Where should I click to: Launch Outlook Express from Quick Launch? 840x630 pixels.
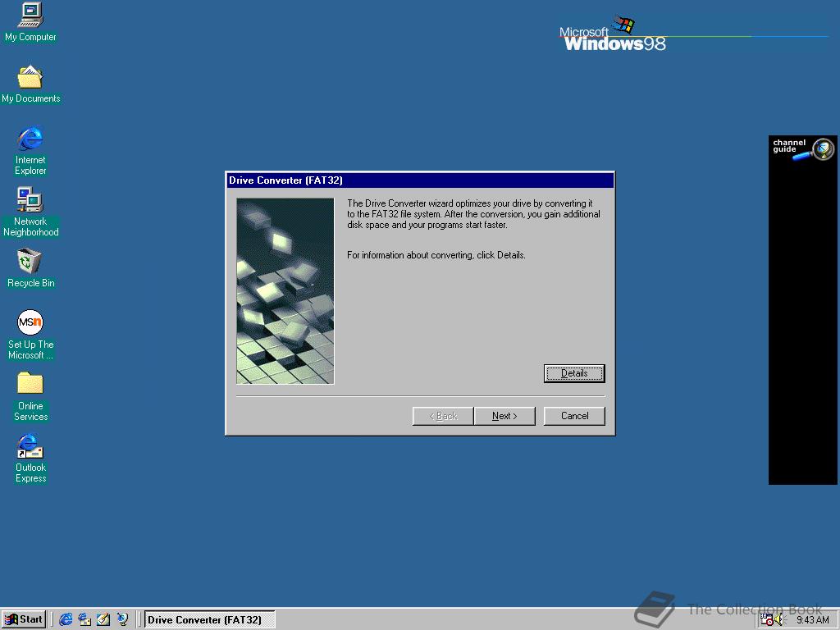point(84,620)
